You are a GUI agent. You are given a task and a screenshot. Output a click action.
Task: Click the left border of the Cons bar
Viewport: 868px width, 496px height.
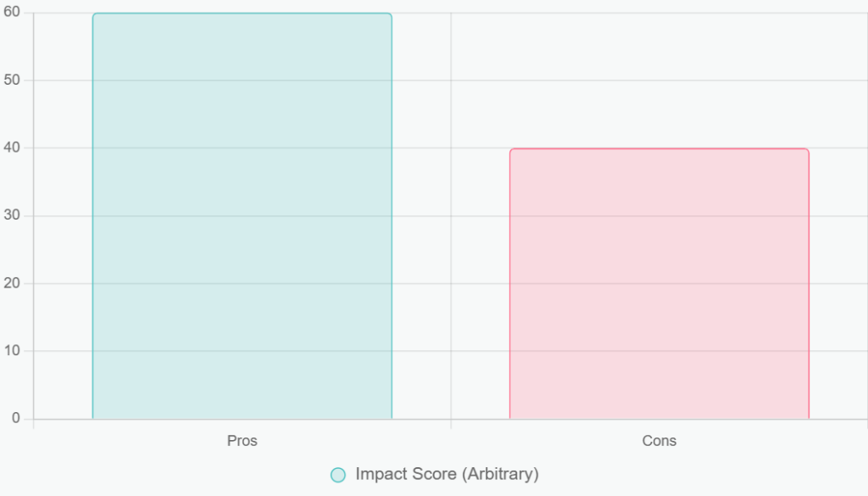(x=509, y=284)
